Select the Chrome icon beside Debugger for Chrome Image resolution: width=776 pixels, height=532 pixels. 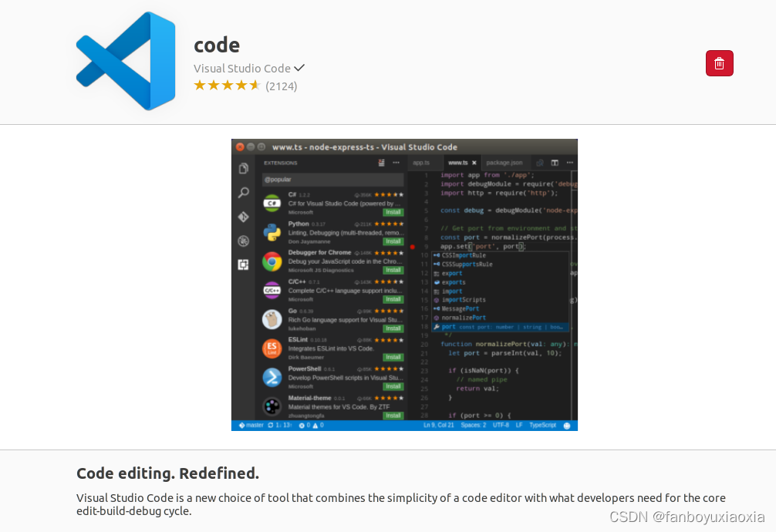click(x=272, y=261)
